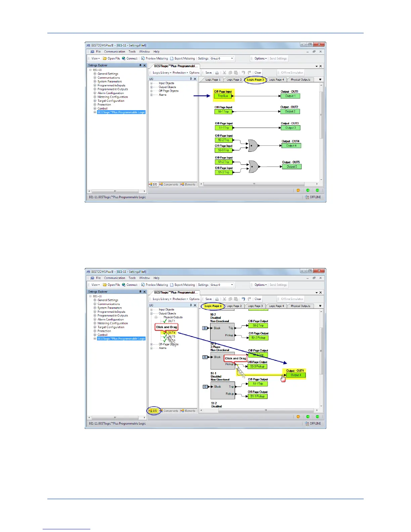The image size is (411, 532).
Task: Collapse Physical Outputs node in lower I/O tree
Action: [156, 317]
